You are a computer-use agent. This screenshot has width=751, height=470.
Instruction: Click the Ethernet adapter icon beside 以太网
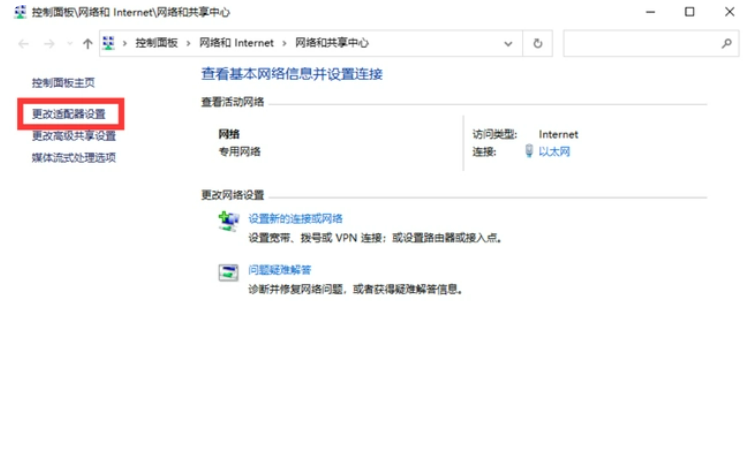pyautogui.click(x=529, y=152)
